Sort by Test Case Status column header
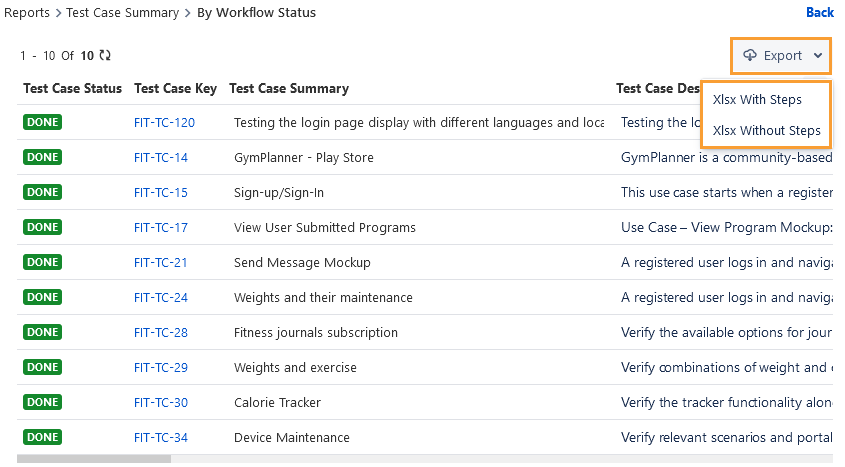The height and width of the screenshot is (467, 845). [72, 88]
